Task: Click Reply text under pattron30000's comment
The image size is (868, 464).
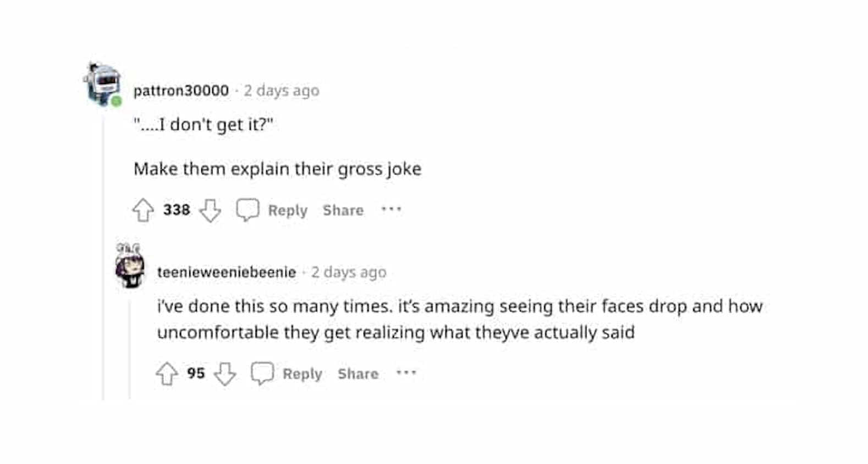Action: click(x=288, y=211)
